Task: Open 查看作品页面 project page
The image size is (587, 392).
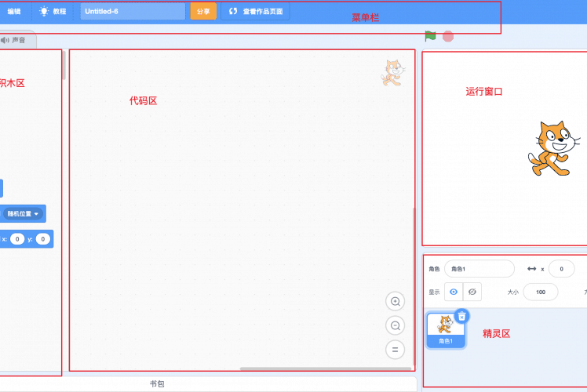Action: pyautogui.click(x=255, y=12)
